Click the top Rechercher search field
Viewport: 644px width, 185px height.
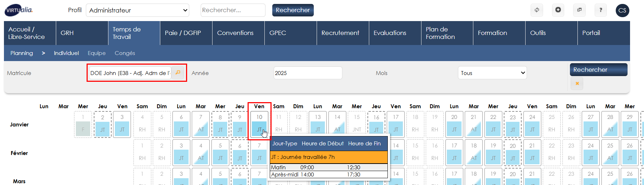(x=233, y=10)
